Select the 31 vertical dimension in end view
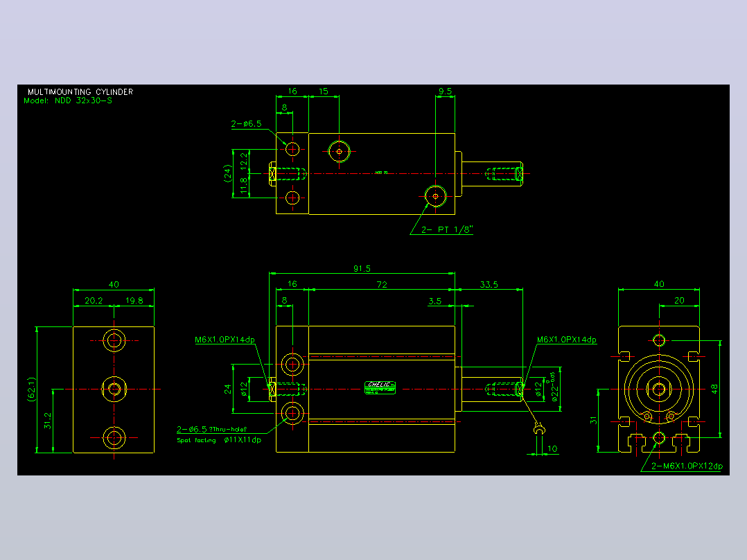 pos(593,421)
